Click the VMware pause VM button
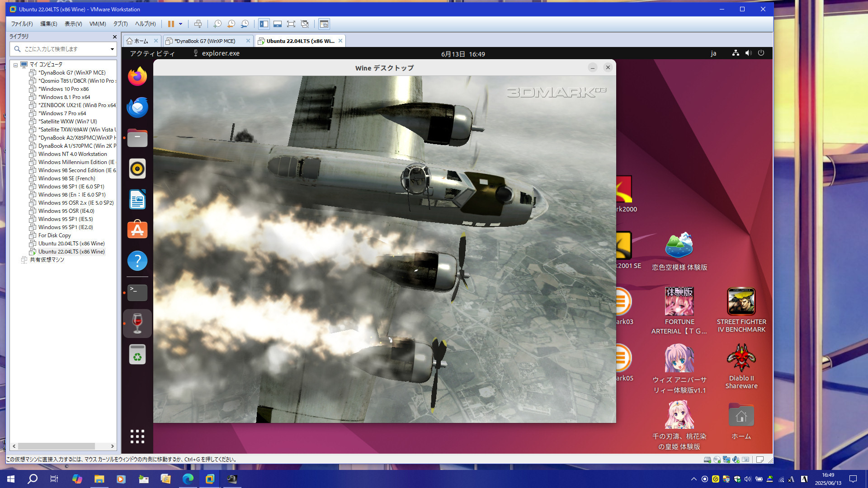Screen dimensions: 868x488 click(x=171, y=24)
